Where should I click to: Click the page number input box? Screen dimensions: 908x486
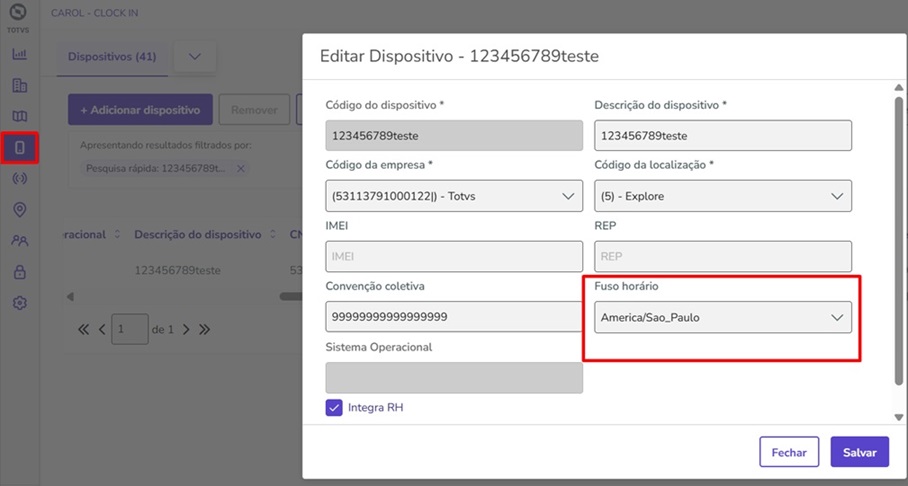[x=130, y=330]
